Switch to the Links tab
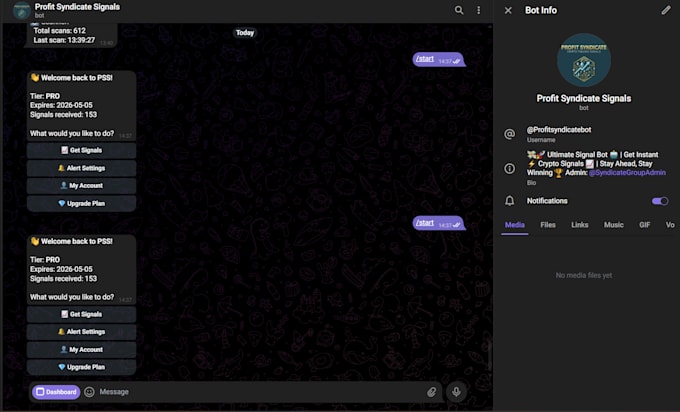This screenshot has width=680, height=412. tap(579, 225)
